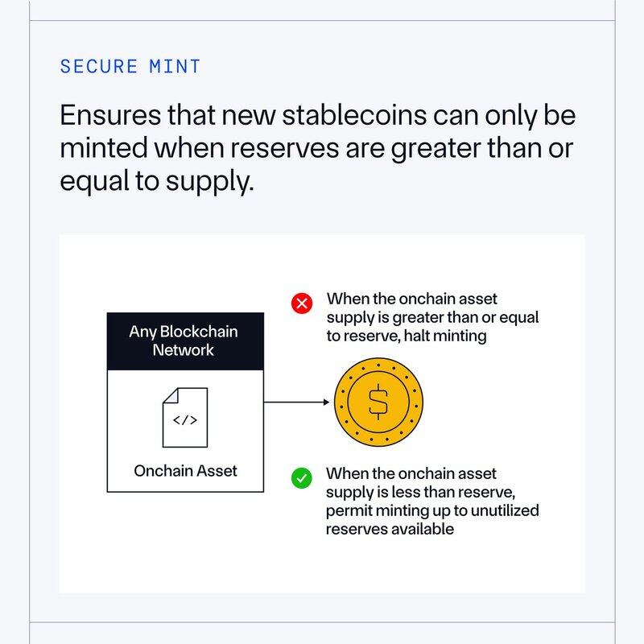Click the gold dollar coin

pyautogui.click(x=378, y=401)
